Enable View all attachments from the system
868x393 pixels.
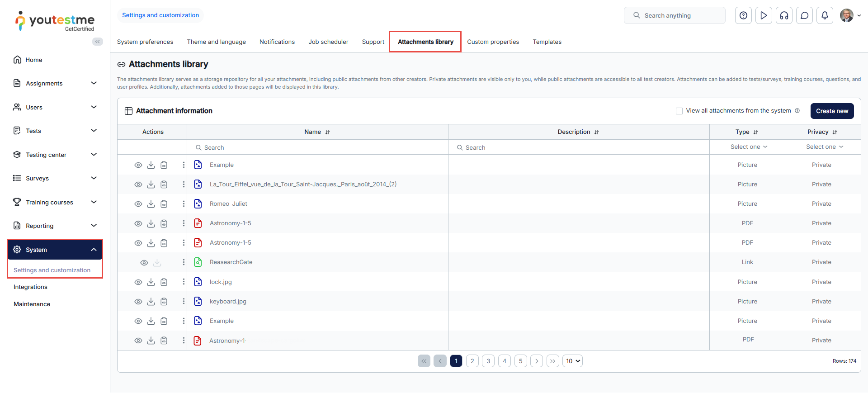tap(679, 111)
